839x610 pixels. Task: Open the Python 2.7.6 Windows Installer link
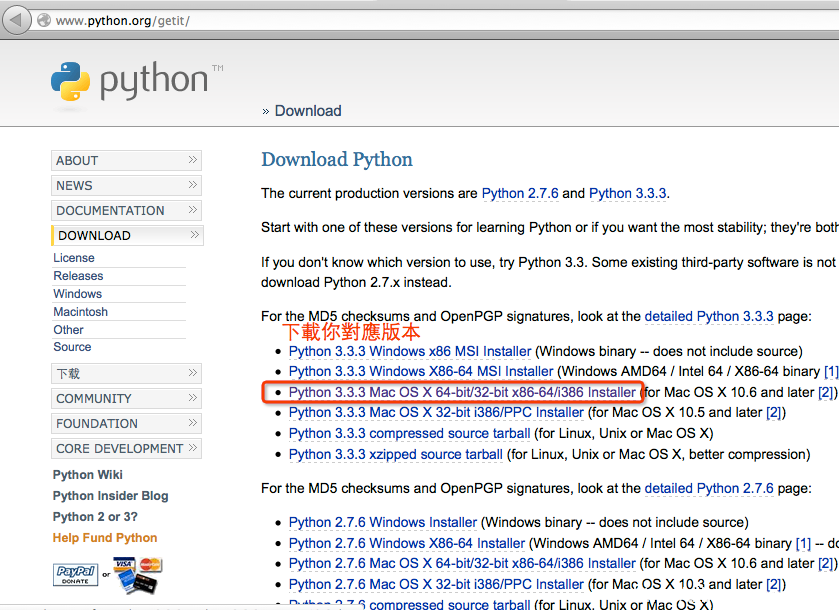click(383, 522)
